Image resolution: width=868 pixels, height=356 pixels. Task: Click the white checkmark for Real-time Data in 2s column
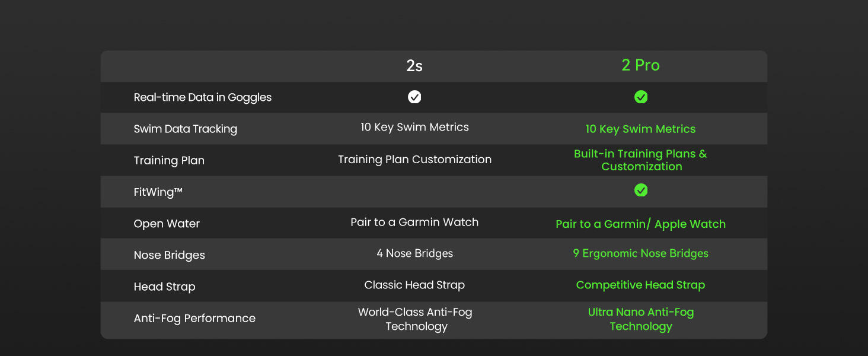click(x=414, y=97)
